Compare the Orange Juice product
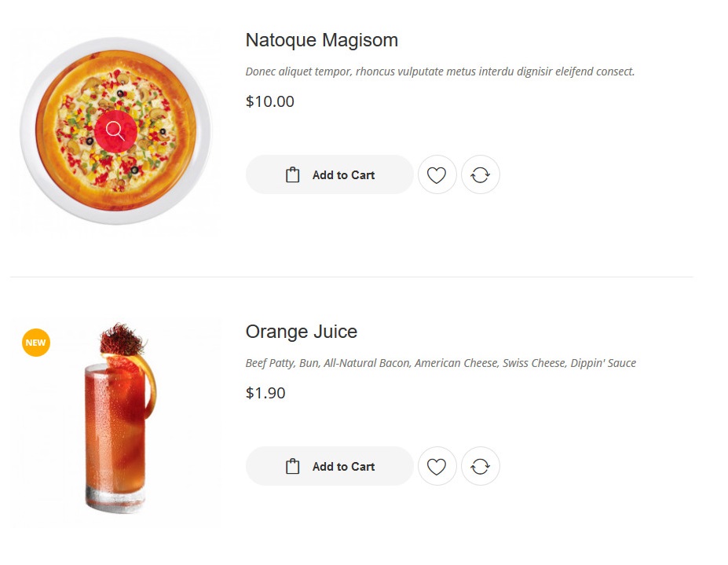 (480, 467)
